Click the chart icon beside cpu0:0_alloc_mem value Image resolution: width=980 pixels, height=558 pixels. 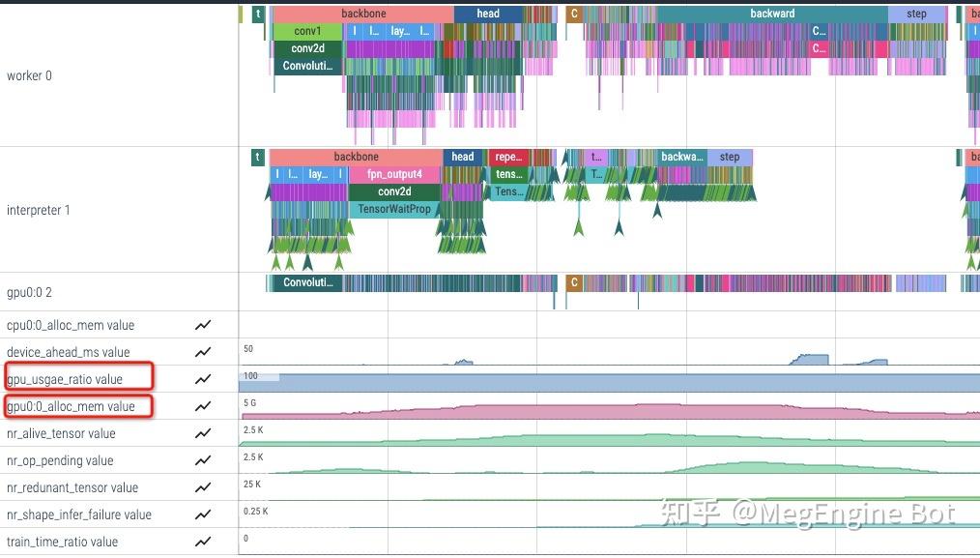pyautogui.click(x=203, y=324)
